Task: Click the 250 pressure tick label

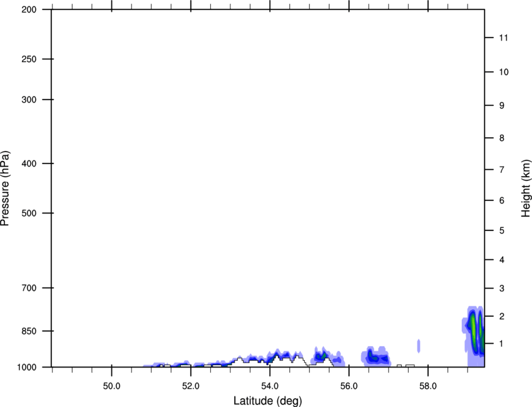Action: (29, 59)
